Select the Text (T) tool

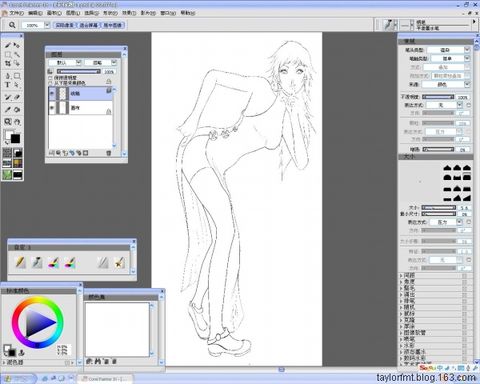pos(8,85)
